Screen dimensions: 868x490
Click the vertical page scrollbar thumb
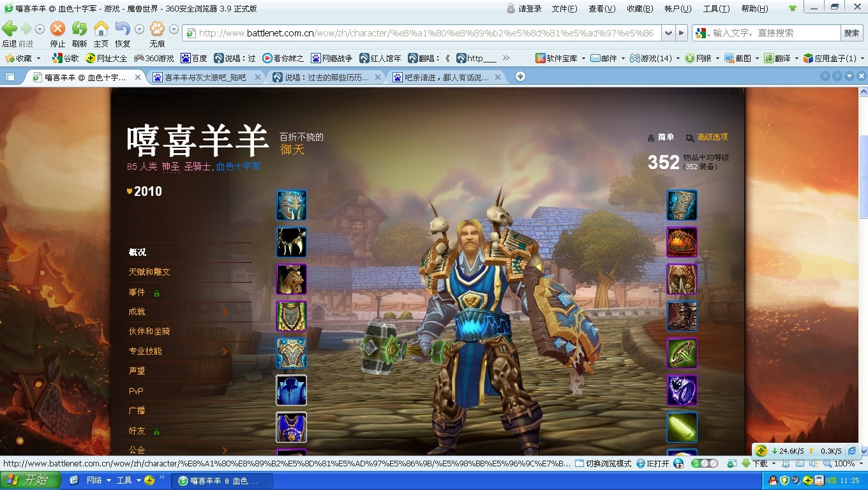tap(864, 177)
